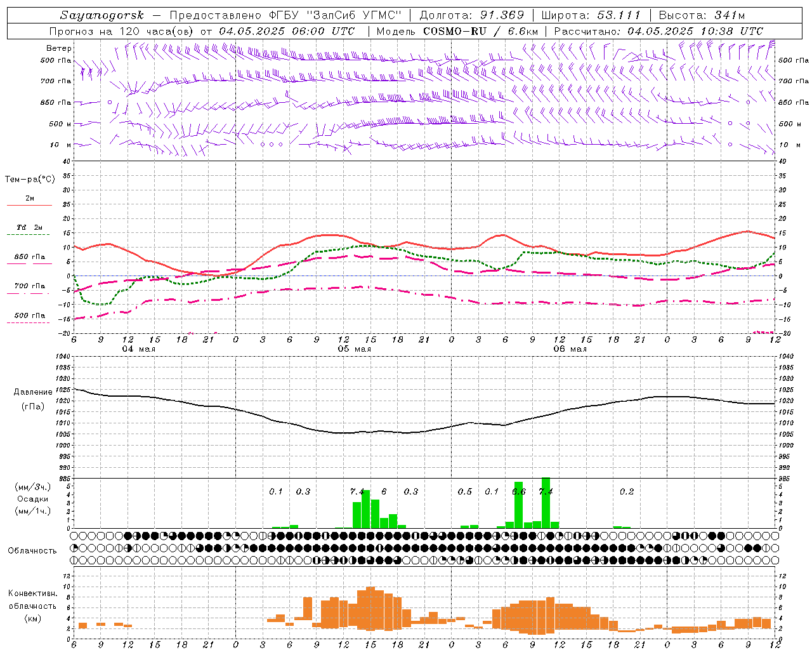Click the 'Тем-ра(°C)' temperature panel label

coord(30,180)
